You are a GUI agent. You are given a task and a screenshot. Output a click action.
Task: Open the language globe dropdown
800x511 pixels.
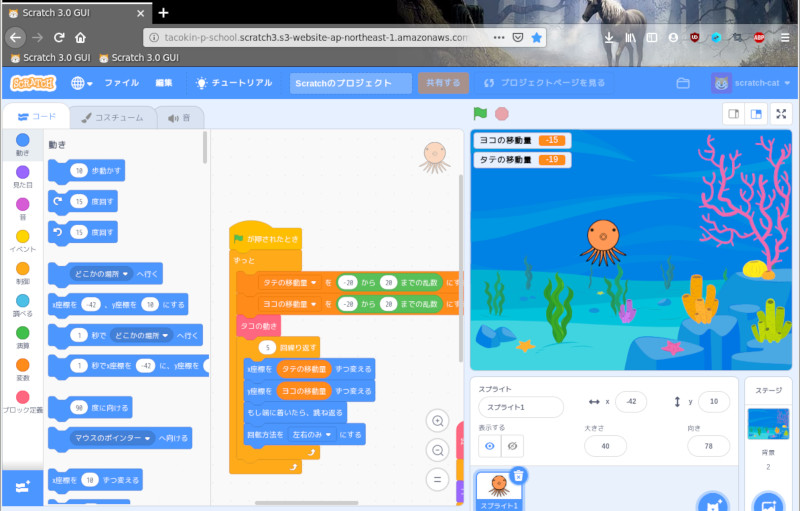click(81, 83)
